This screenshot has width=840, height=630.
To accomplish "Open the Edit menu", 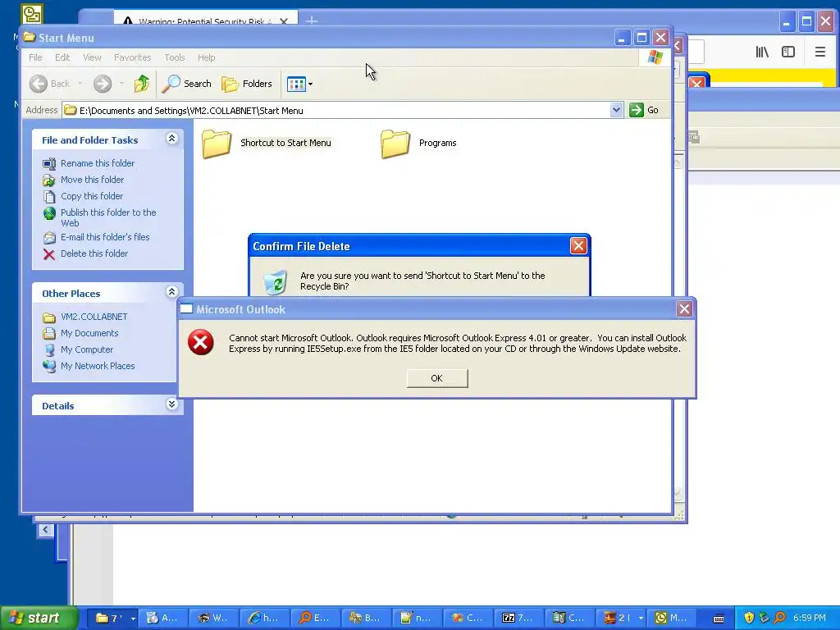I will point(62,57).
